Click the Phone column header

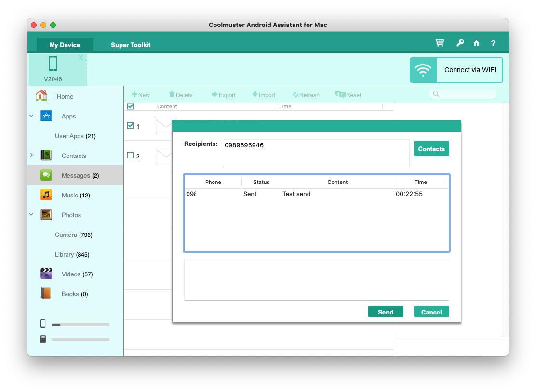coord(213,182)
